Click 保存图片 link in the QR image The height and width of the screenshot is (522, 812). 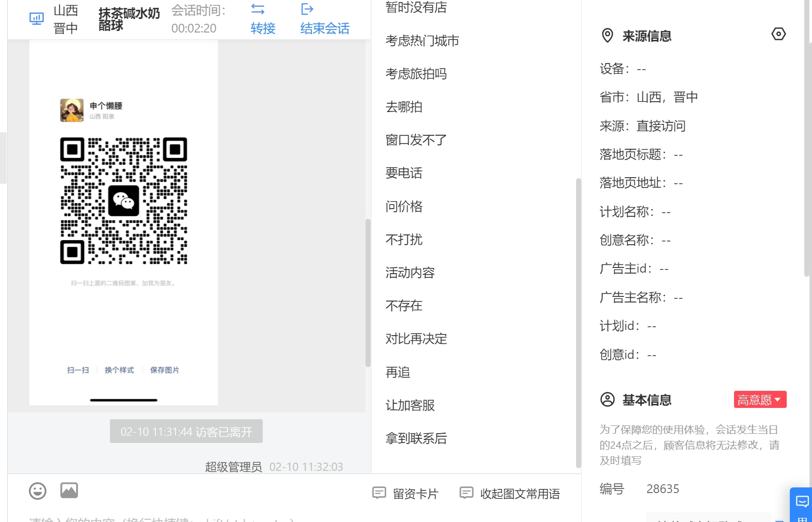pyautogui.click(x=165, y=370)
